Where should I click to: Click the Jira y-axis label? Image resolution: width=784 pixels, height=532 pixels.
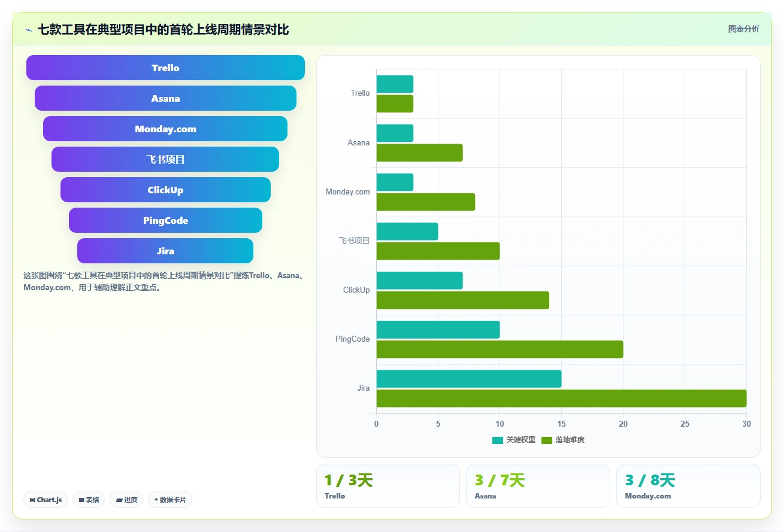(x=364, y=388)
